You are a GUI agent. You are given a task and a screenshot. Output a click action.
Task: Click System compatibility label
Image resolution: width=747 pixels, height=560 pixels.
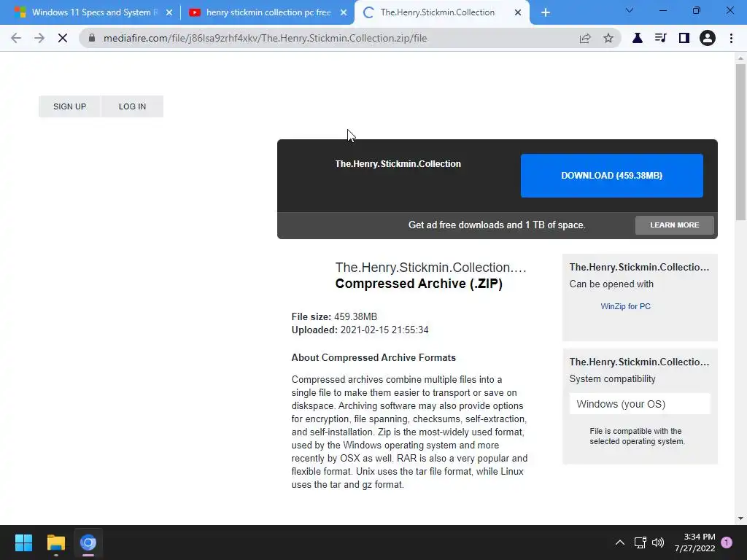(x=612, y=379)
